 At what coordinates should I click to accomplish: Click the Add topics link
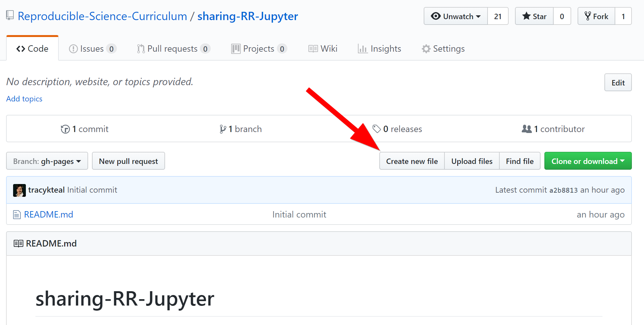click(x=24, y=99)
